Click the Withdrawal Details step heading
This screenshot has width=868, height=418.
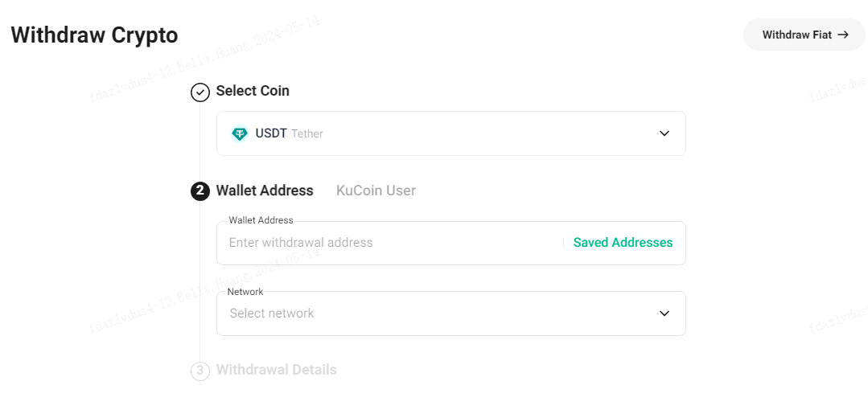point(276,370)
